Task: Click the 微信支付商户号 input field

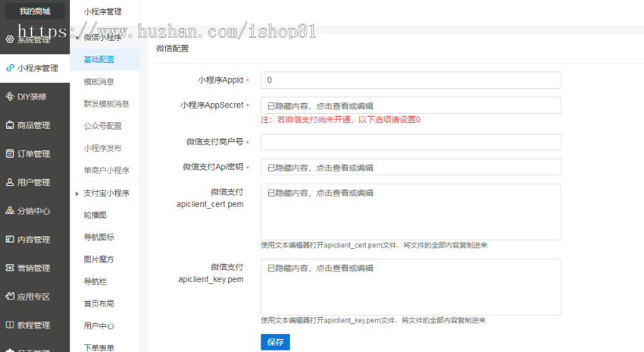Action: point(411,142)
